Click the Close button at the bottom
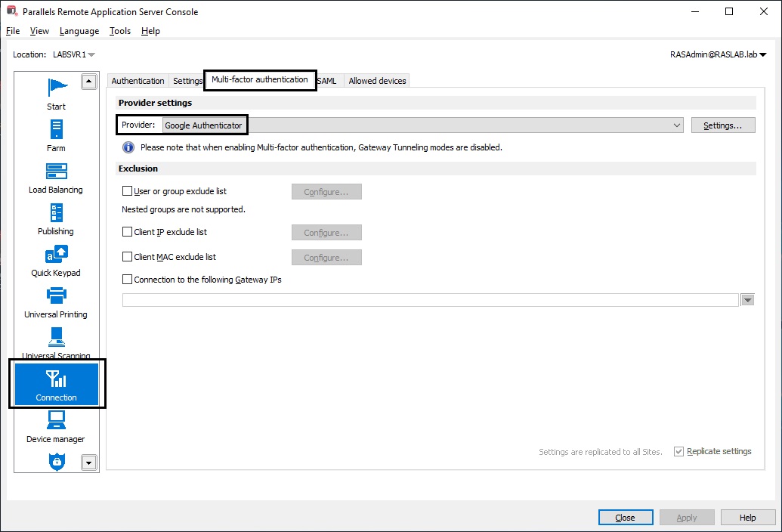The image size is (782, 532). pos(626,518)
